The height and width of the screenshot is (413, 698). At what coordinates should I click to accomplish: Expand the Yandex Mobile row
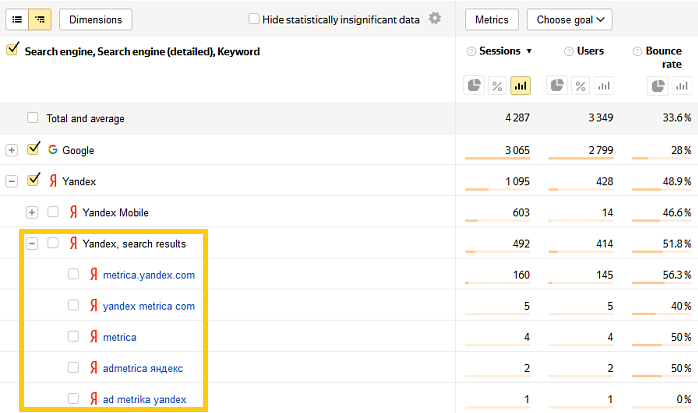(x=33, y=212)
